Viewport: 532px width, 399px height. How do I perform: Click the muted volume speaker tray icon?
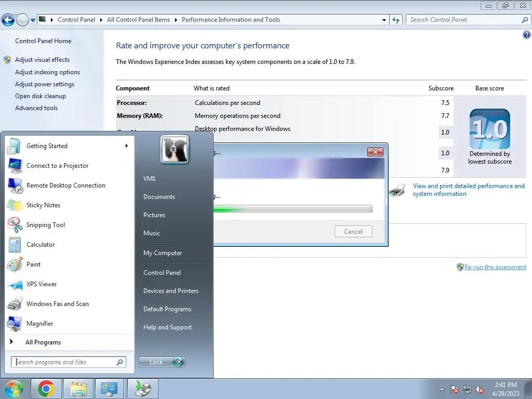click(x=480, y=389)
